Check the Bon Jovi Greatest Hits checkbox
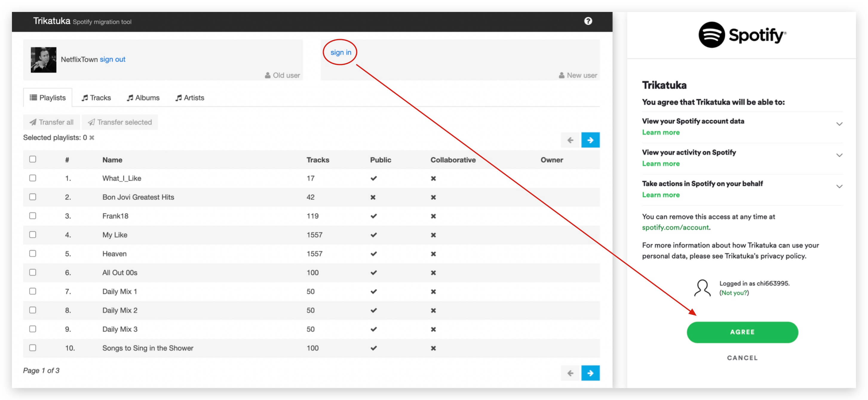 tap(32, 197)
